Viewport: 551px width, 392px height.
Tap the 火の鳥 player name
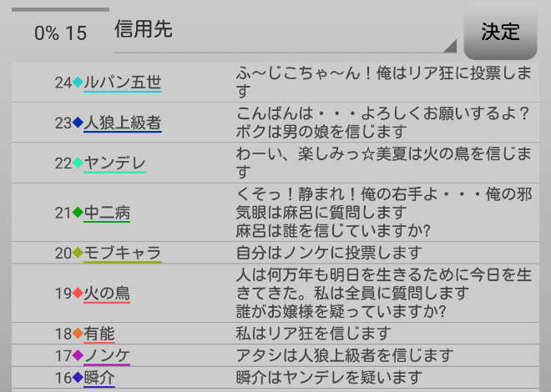click(x=107, y=293)
